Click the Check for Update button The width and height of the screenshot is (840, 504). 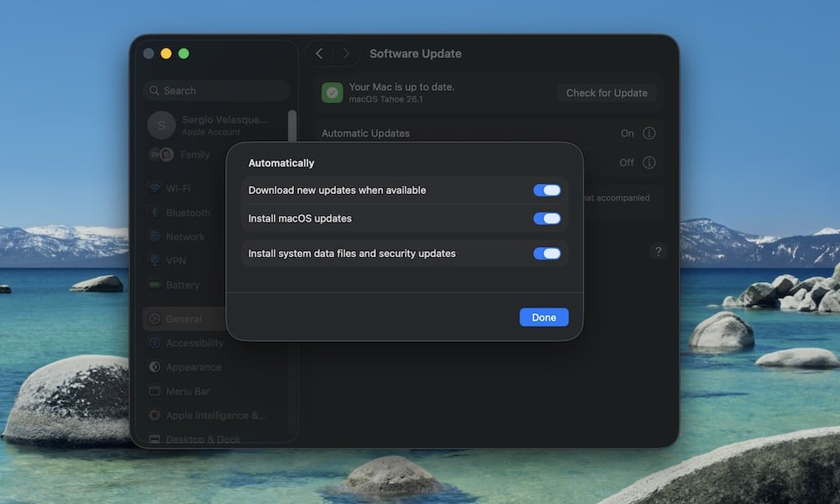point(606,92)
